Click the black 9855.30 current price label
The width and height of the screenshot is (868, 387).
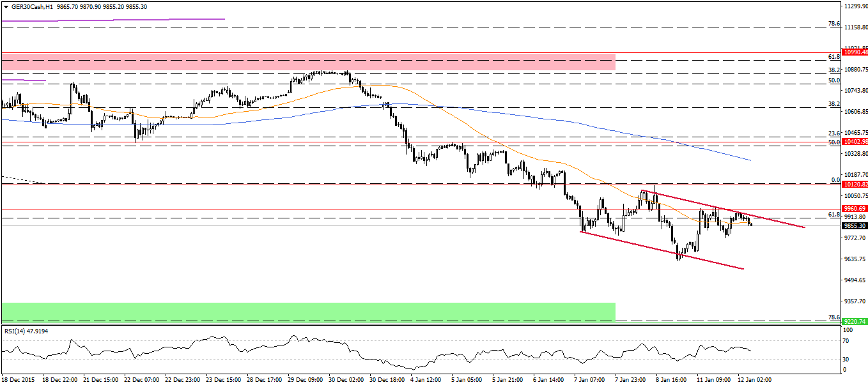(x=855, y=225)
